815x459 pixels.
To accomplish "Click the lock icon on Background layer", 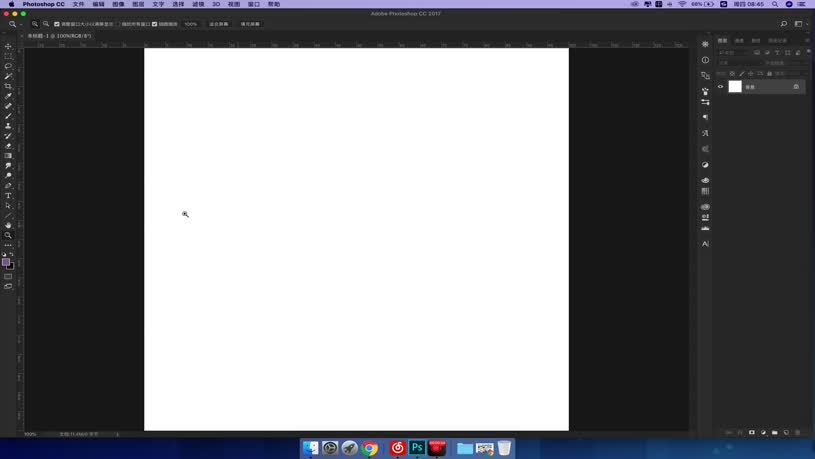I will [796, 87].
